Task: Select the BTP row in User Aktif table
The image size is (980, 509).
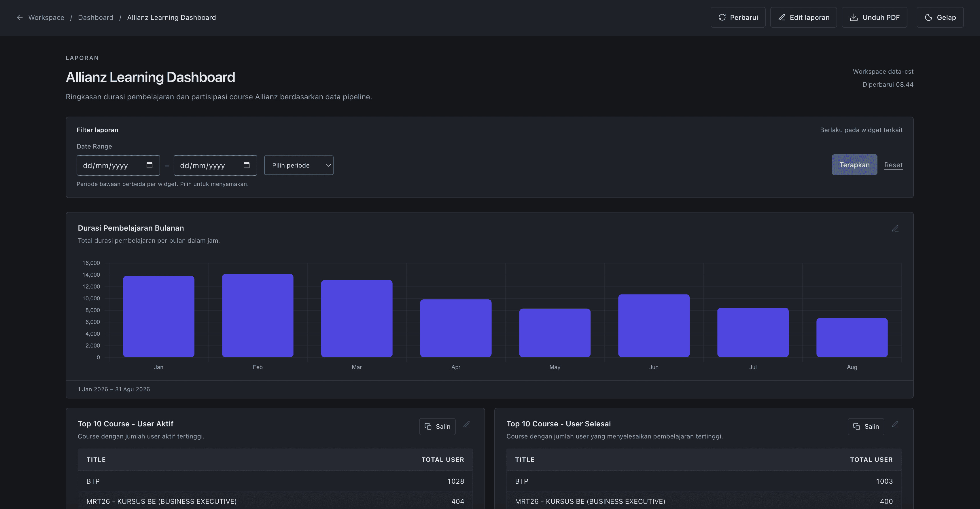Action: (275, 481)
